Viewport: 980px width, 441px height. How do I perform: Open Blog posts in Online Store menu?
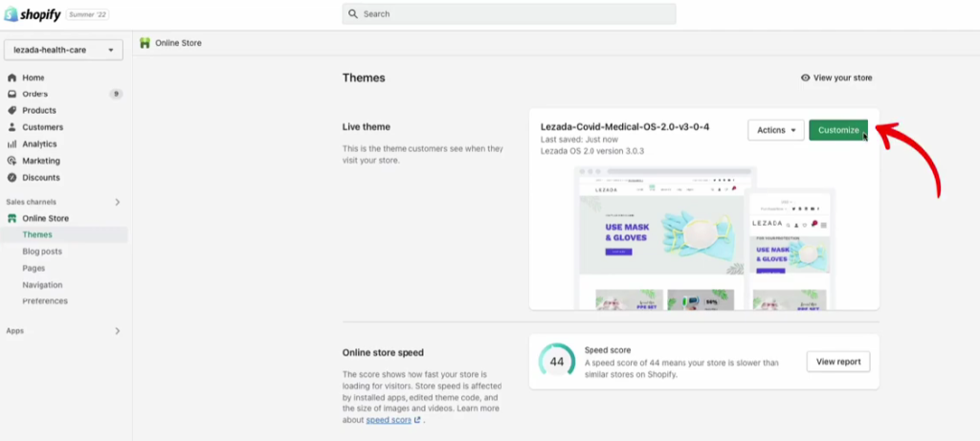coord(42,252)
